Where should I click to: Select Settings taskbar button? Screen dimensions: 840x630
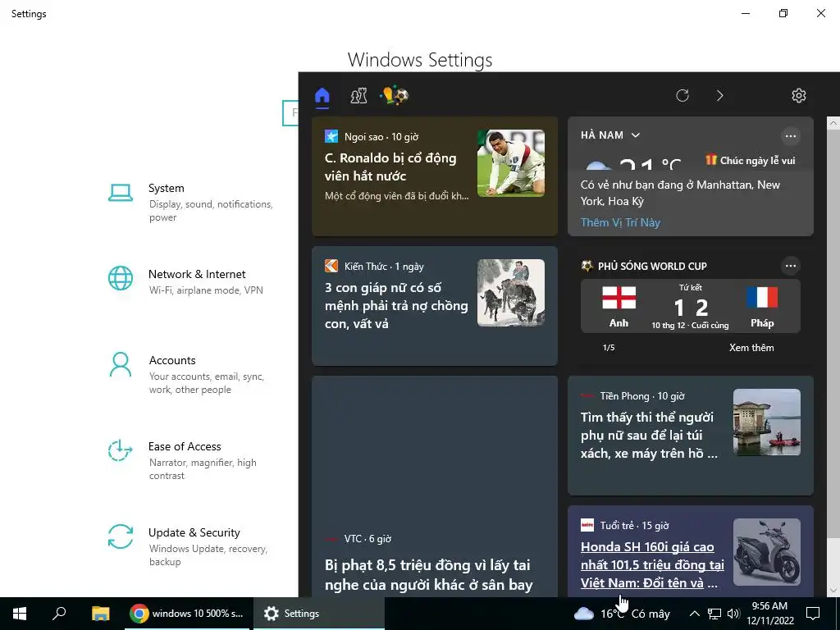[x=318, y=614]
